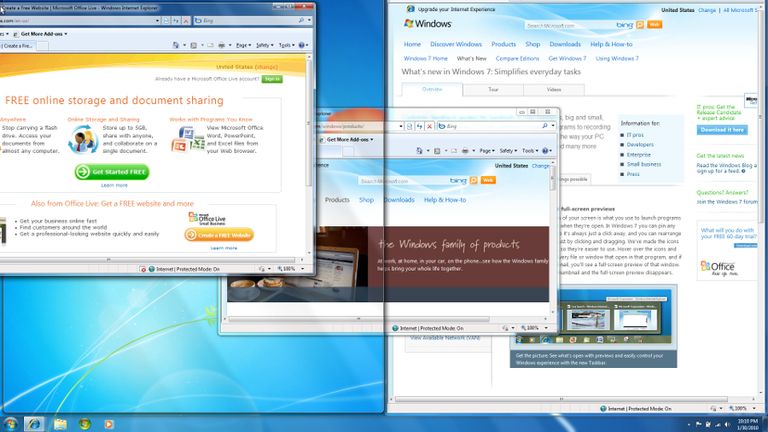Open Discover Windows menu on Windows site
Viewport: 768px width, 432px height.
(456, 44)
